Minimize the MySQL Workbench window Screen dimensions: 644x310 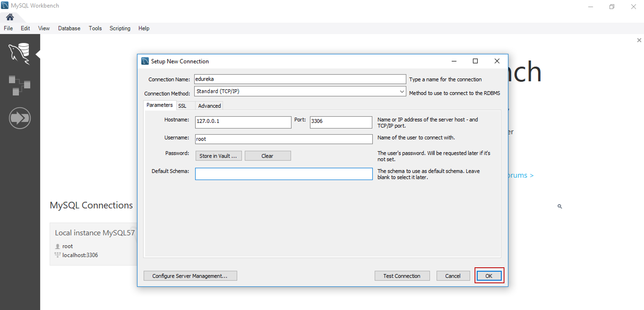pyautogui.click(x=590, y=7)
